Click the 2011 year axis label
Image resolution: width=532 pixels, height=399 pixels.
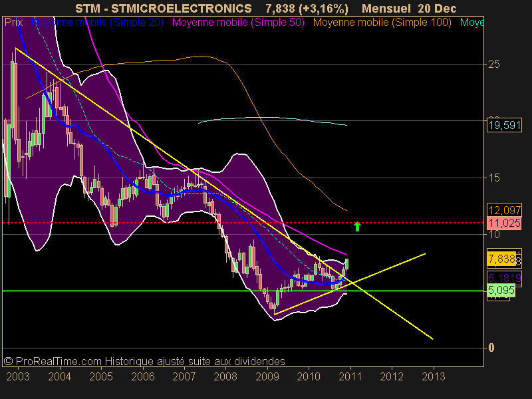pos(350,376)
